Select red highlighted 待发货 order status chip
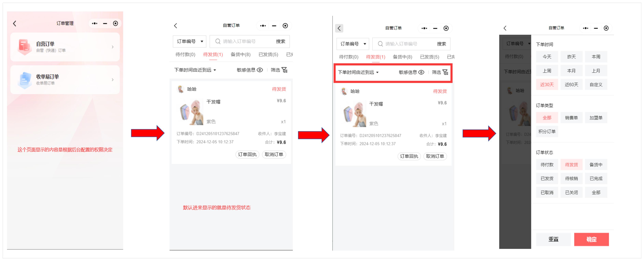Viewport: 644px width, 261px height. 571,165
